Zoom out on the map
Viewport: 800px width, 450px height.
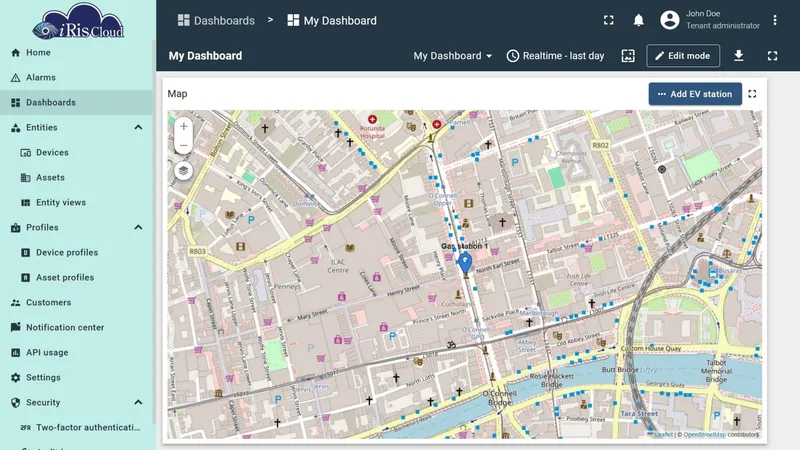point(184,145)
